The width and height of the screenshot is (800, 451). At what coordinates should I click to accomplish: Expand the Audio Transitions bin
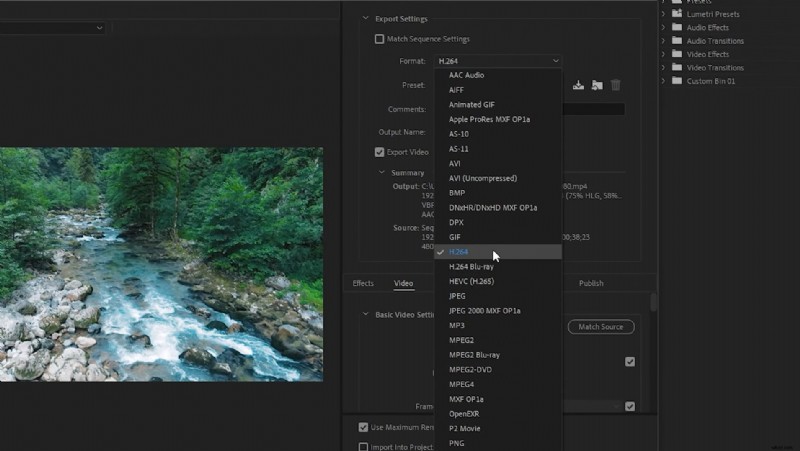(x=663, y=41)
